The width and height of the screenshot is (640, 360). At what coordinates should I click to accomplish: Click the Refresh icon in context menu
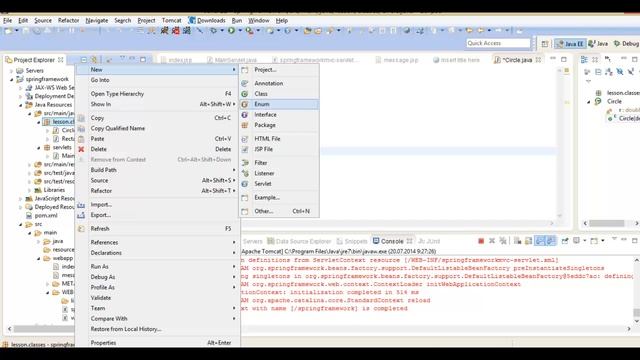pos(81,229)
